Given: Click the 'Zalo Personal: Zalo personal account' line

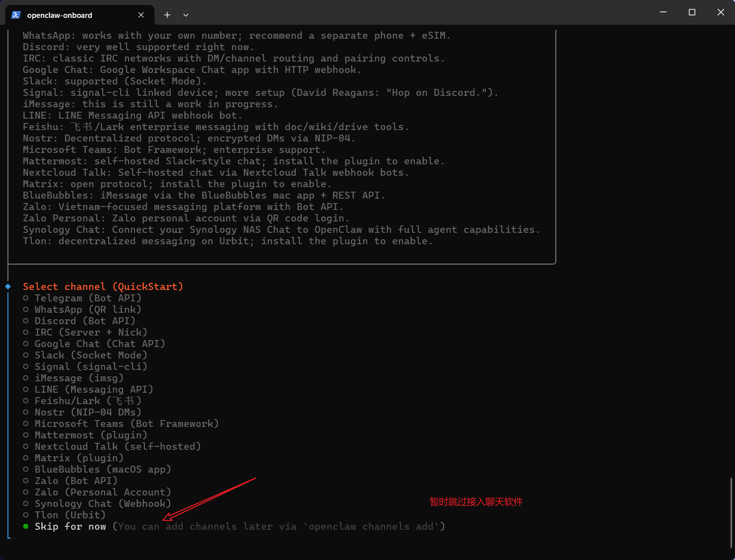Looking at the screenshot, I should pyautogui.click(x=186, y=218).
